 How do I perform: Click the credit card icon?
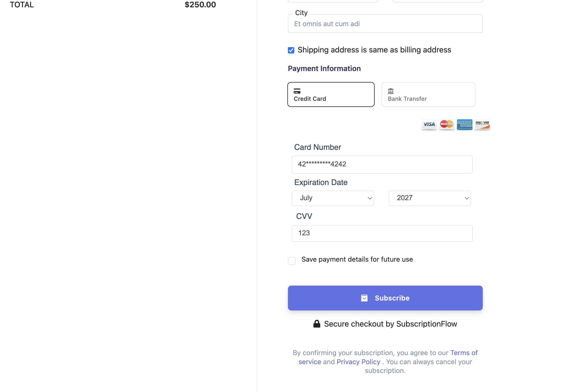click(x=297, y=91)
